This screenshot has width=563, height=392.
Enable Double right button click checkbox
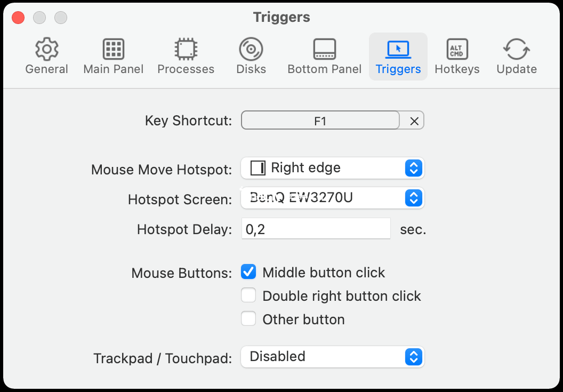[248, 295]
